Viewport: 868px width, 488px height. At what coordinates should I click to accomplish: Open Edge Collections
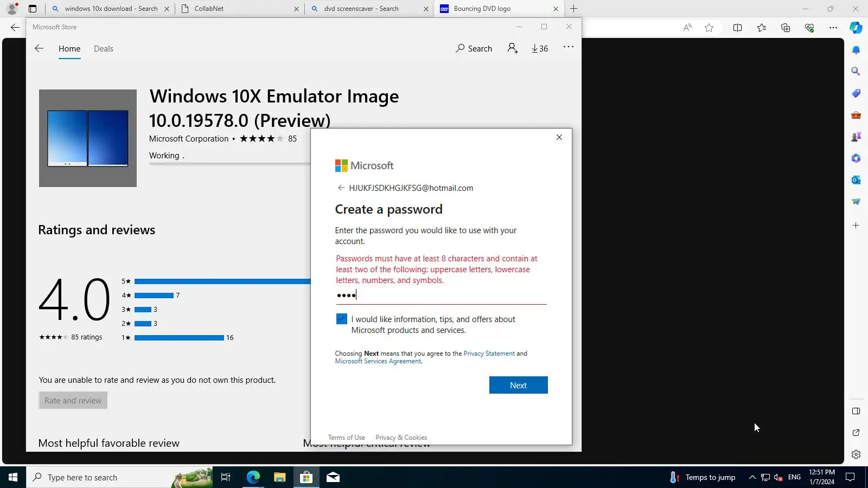tap(786, 28)
